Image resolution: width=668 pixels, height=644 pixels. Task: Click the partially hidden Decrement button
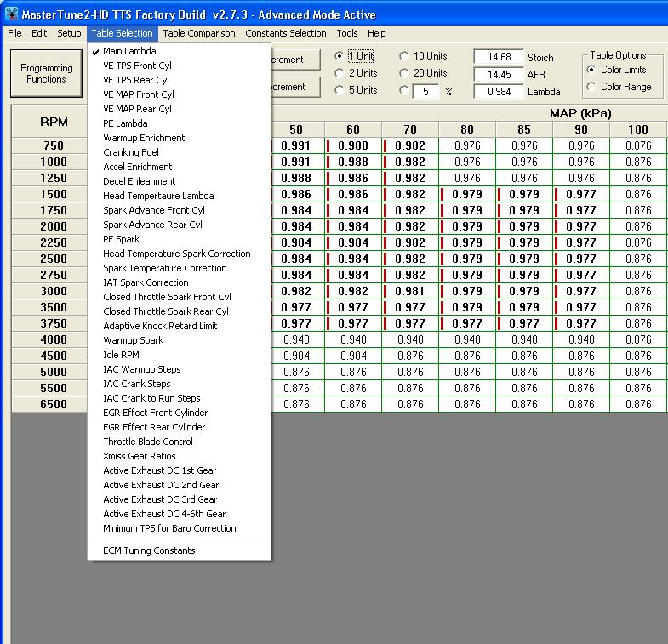tap(295, 87)
